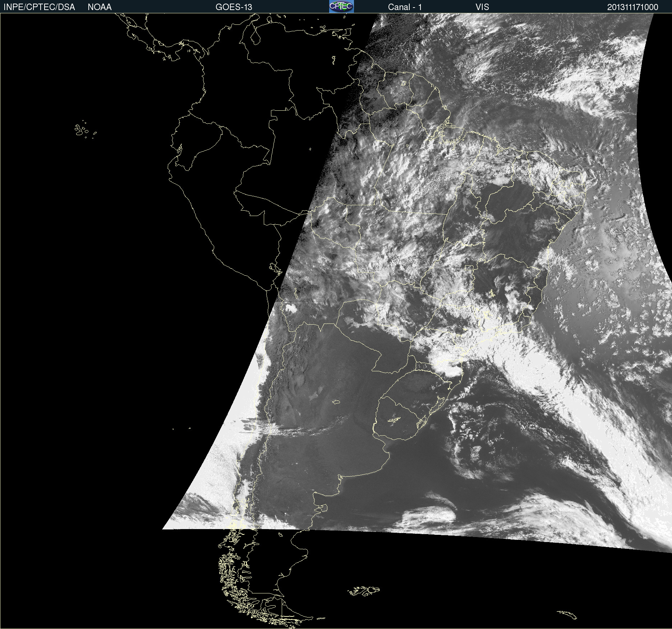Click the INPE/CPTEC/DSA header label
Screen dimensions: 672x629
(39, 7)
